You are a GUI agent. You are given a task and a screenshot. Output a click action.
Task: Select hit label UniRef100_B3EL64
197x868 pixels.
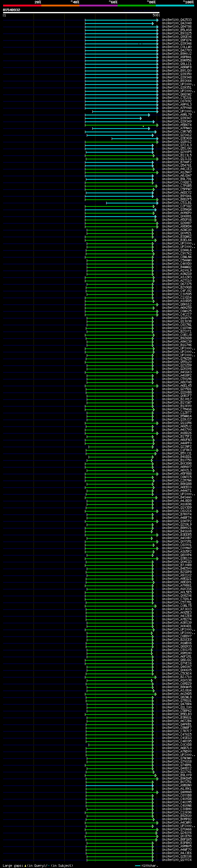[x=177, y=240]
